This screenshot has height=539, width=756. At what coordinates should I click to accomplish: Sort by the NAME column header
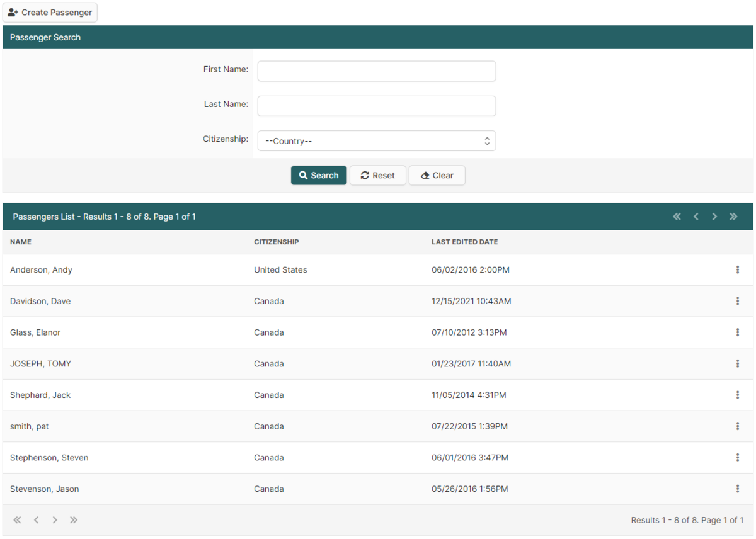coord(20,242)
